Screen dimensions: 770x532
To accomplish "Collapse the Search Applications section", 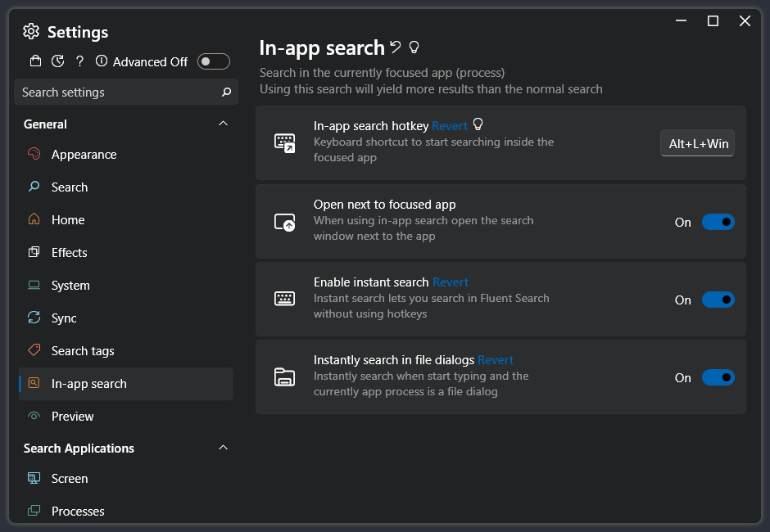I will click(x=223, y=448).
